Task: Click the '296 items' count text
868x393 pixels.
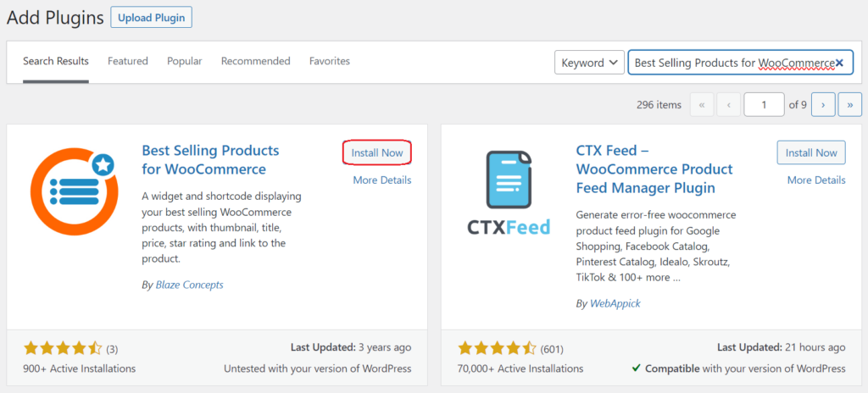Action: [659, 105]
